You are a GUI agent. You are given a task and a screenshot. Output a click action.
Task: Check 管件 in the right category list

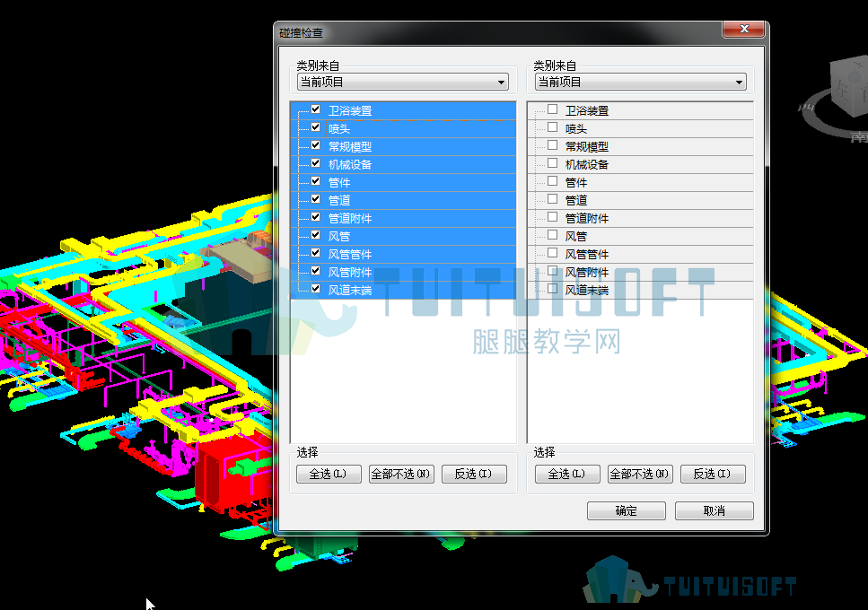(552, 181)
